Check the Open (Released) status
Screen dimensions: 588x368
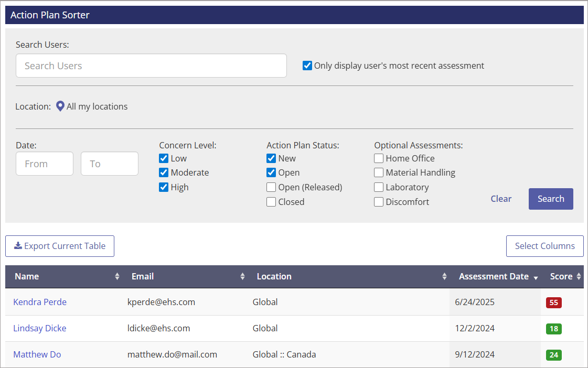point(271,187)
